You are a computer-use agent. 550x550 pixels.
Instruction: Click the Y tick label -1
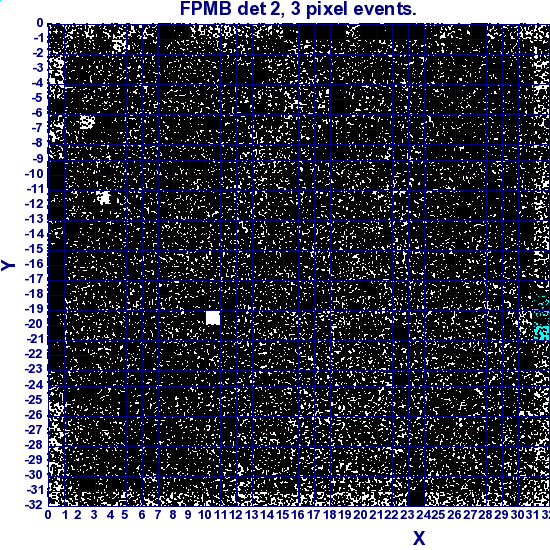click(38, 38)
